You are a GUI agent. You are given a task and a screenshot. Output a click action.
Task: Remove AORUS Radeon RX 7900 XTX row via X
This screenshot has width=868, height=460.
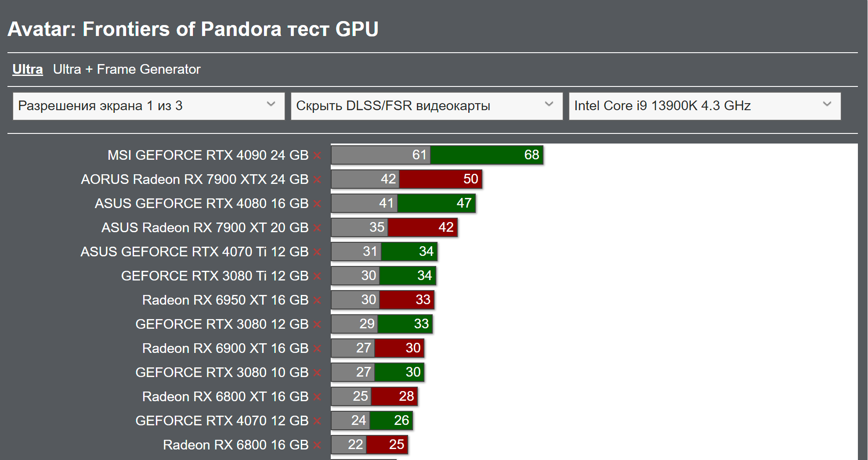(317, 180)
